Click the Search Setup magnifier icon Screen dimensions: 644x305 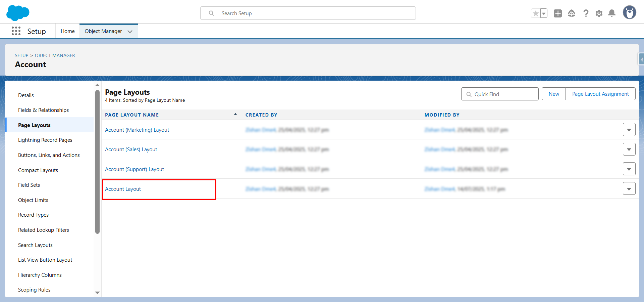(211, 13)
